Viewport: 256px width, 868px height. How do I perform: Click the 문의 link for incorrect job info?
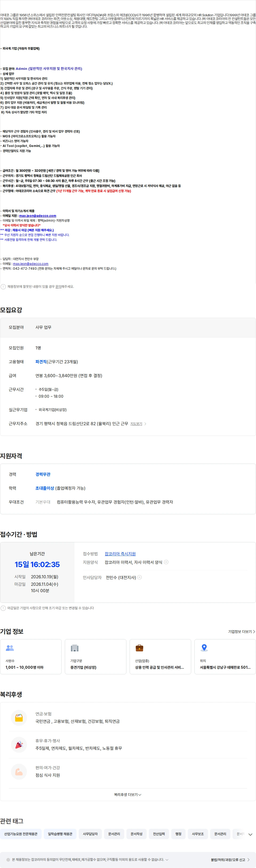(x=58, y=287)
